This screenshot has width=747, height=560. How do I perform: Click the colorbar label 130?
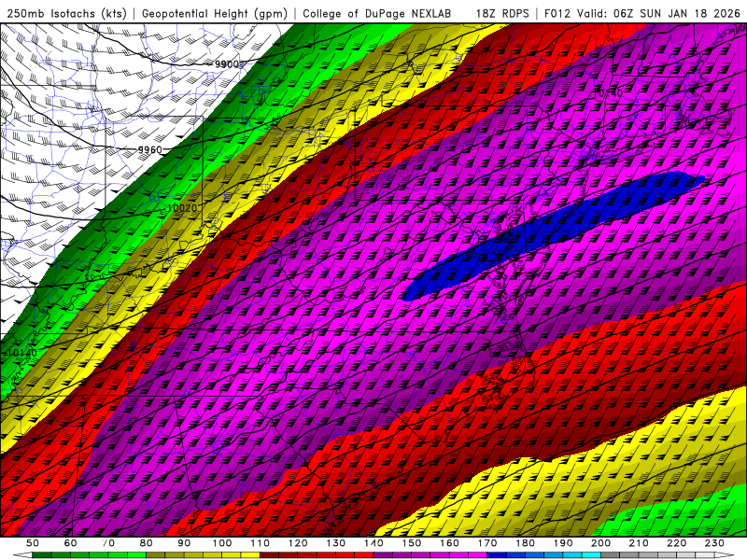pyautogui.click(x=336, y=543)
